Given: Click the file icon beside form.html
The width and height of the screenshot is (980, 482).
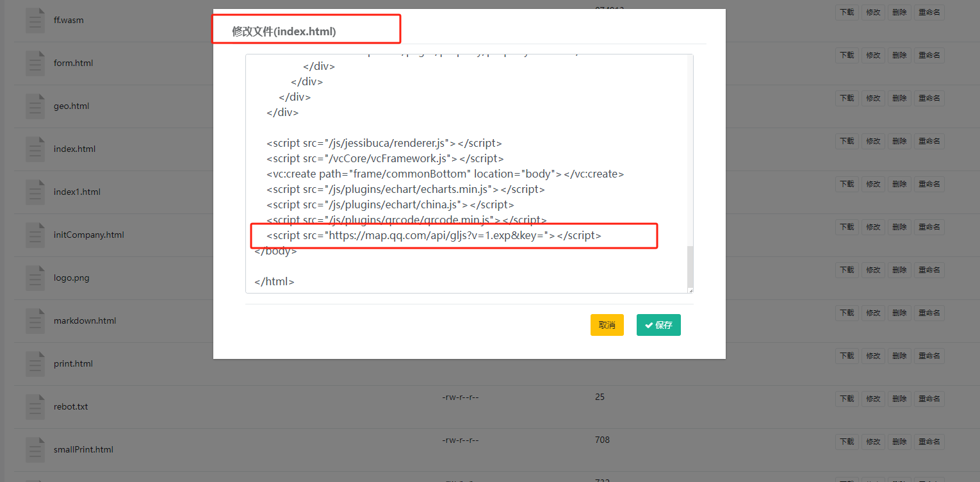Looking at the screenshot, I should point(35,63).
